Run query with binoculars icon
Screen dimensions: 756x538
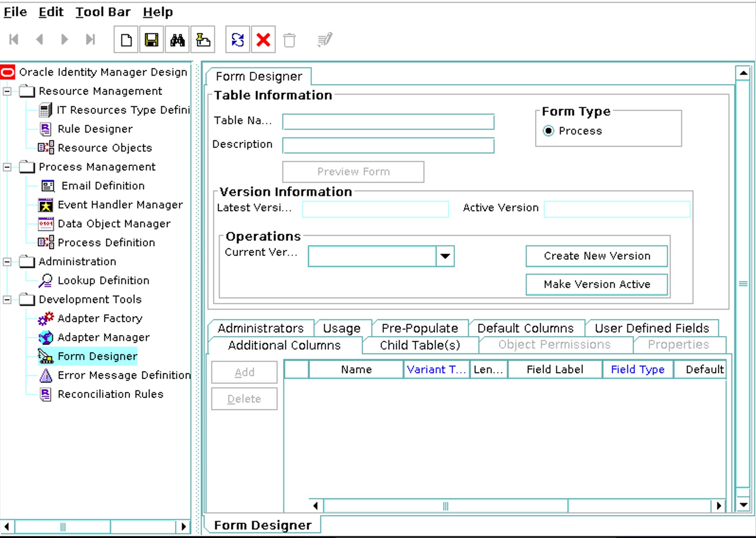pos(177,39)
